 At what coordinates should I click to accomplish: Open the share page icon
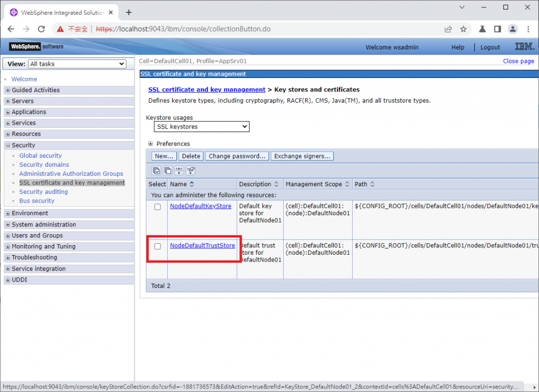click(448, 29)
